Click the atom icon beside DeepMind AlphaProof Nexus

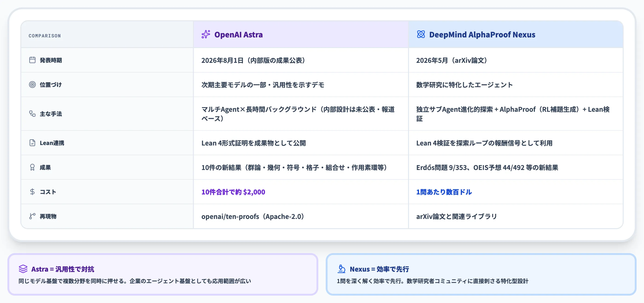point(421,34)
